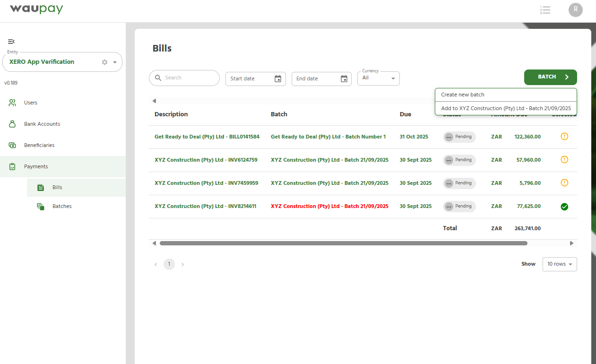This screenshot has height=364, width=596.
Task: Click the BATCH button
Action: coord(551,77)
